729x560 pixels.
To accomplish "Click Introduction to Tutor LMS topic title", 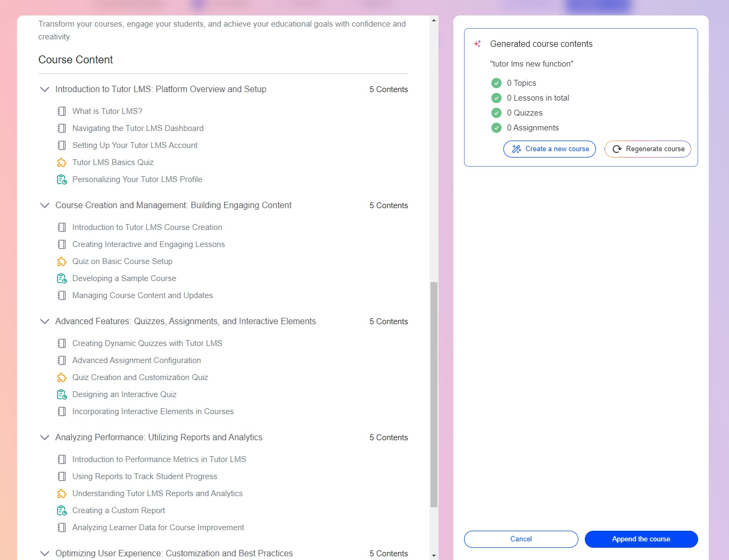I will pos(161,89).
